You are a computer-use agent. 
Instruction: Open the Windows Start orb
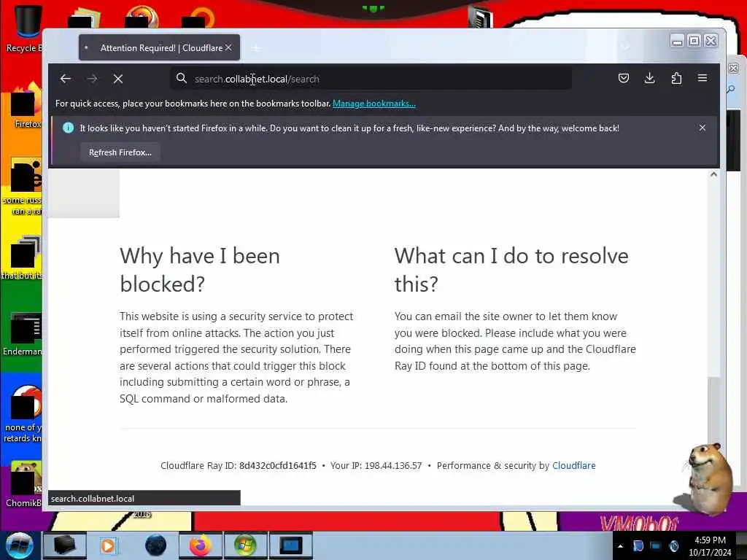[20, 545]
